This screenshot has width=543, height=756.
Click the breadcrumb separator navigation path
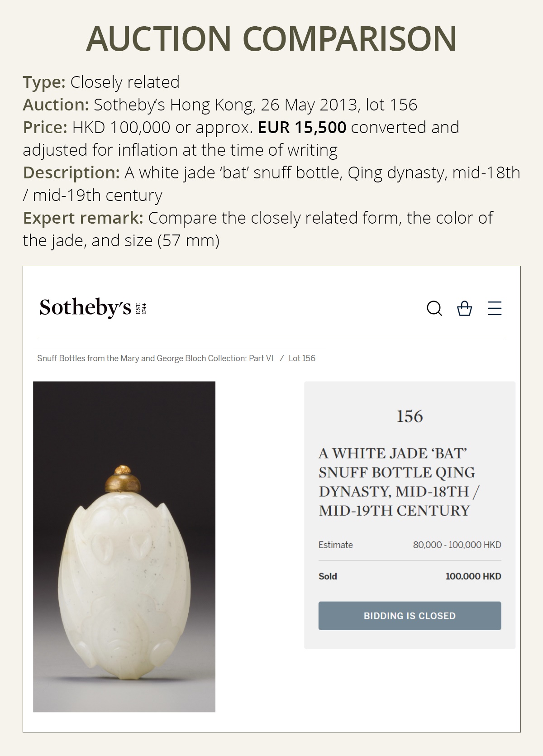click(x=282, y=358)
